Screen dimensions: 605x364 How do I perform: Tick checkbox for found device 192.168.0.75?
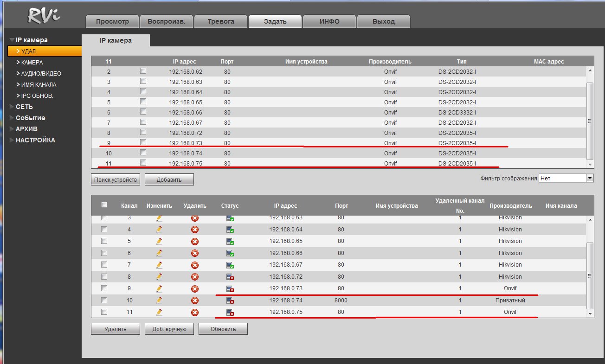tap(143, 163)
